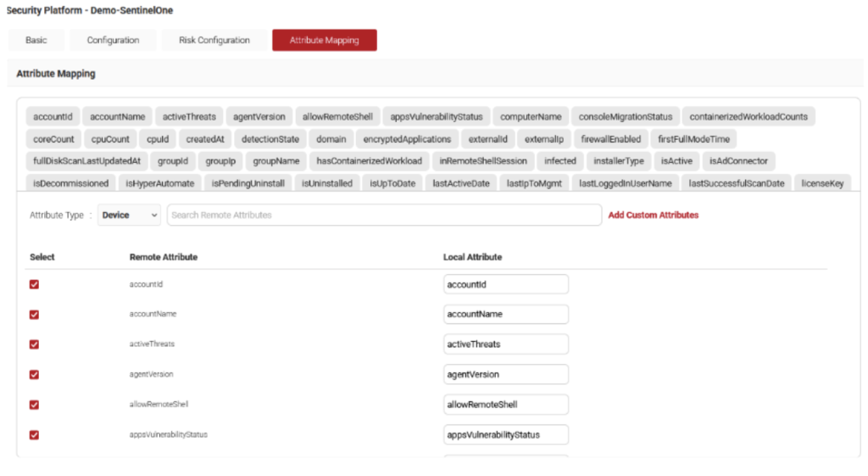
Task: Open the Basic tab
Action: (x=36, y=40)
